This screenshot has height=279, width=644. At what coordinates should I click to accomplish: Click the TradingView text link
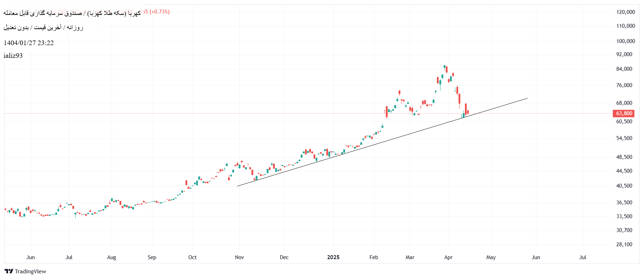pos(30,272)
